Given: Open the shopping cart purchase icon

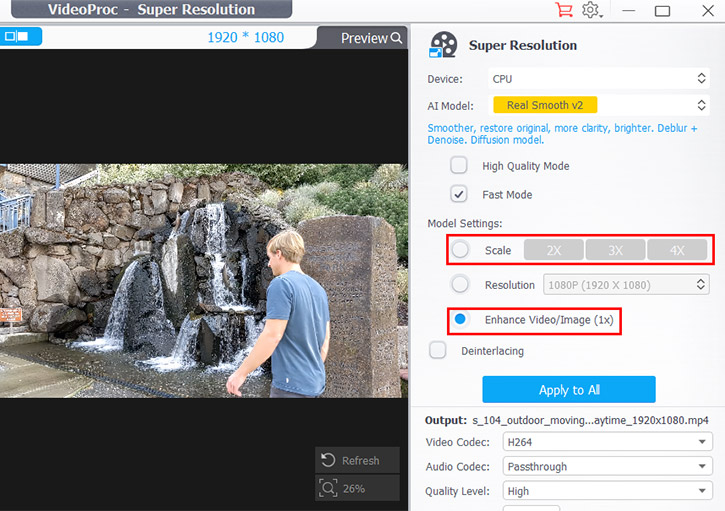Looking at the screenshot, I should pyautogui.click(x=564, y=10).
